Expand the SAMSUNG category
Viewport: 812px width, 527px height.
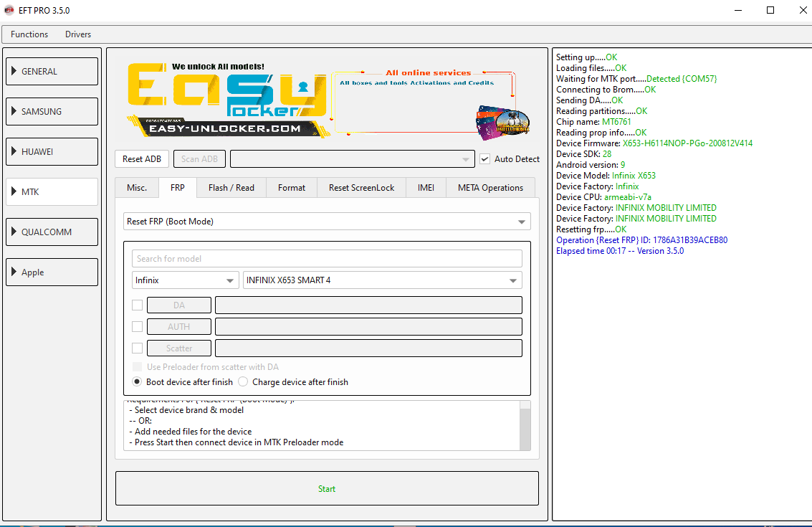(52, 111)
